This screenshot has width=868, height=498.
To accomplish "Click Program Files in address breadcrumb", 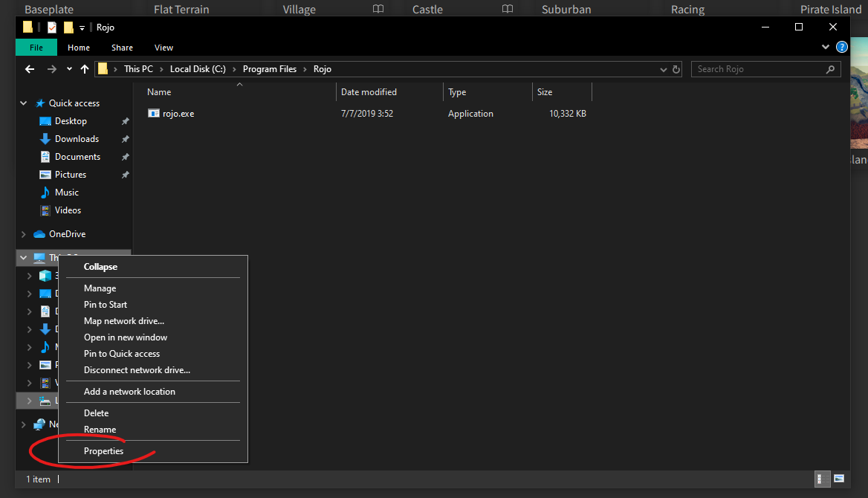I will pyautogui.click(x=270, y=69).
